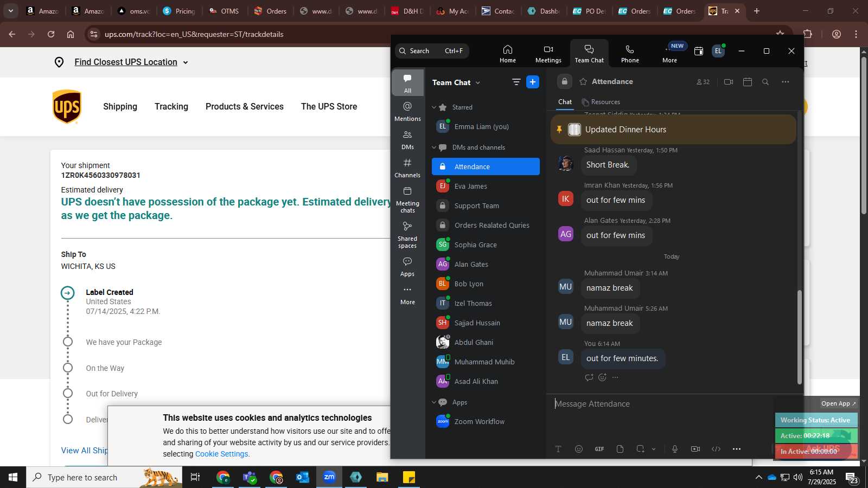Image resolution: width=868 pixels, height=488 pixels.
Task: Open the Zoom Home tab
Action: tap(508, 54)
